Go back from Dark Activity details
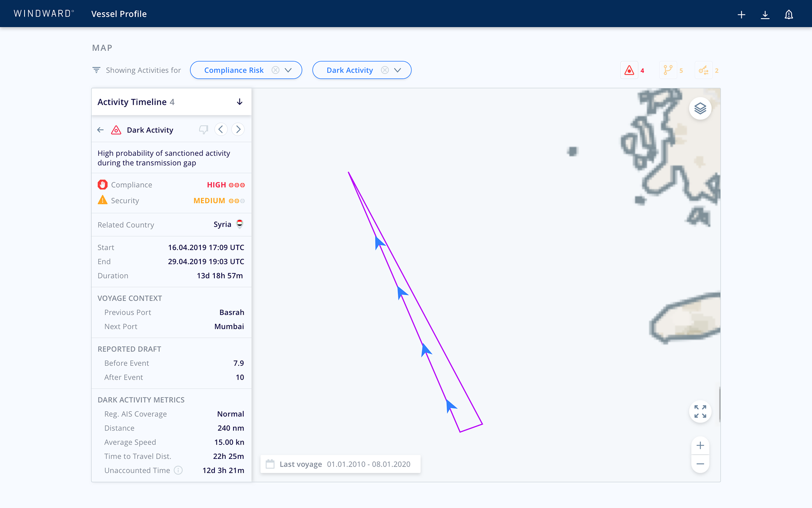 100,130
